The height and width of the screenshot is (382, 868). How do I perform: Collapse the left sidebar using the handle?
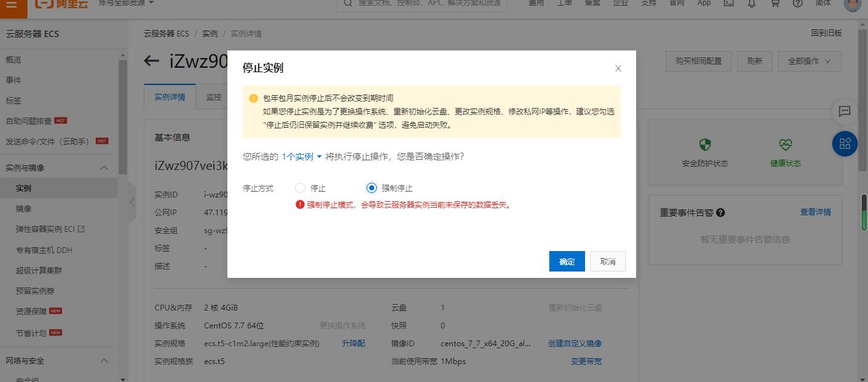point(132,202)
